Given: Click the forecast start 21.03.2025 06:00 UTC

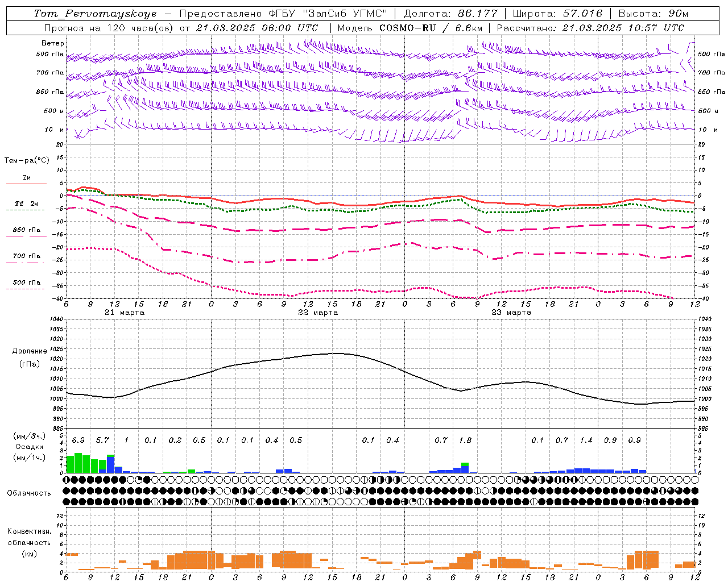Looking at the screenshot, I should [257, 28].
